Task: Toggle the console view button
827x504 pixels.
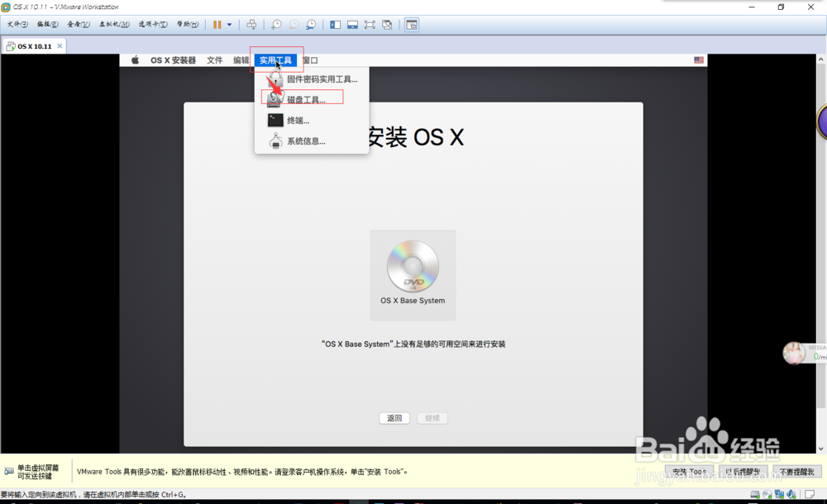Action: [412, 25]
